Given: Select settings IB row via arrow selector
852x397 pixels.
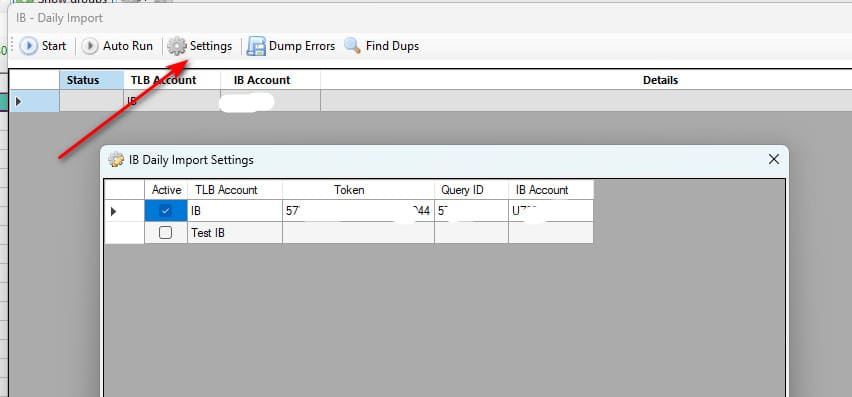Looking at the screenshot, I should [x=124, y=211].
